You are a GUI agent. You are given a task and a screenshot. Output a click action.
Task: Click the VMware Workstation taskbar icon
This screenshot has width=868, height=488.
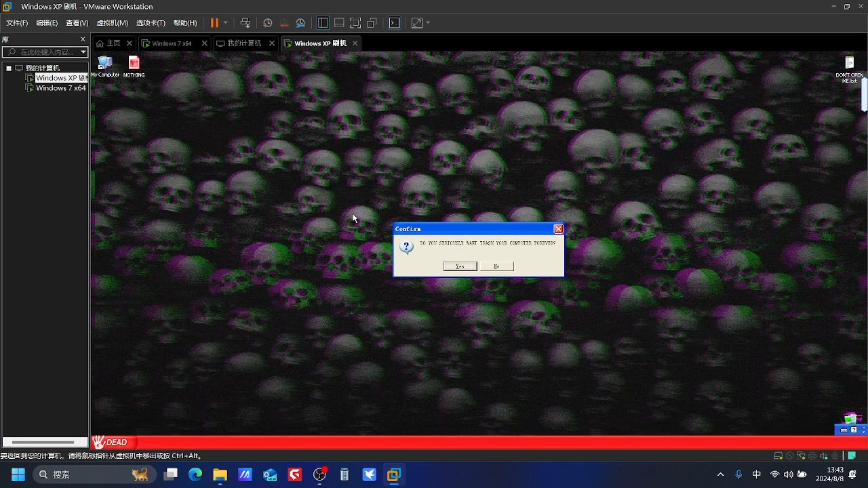[394, 474]
